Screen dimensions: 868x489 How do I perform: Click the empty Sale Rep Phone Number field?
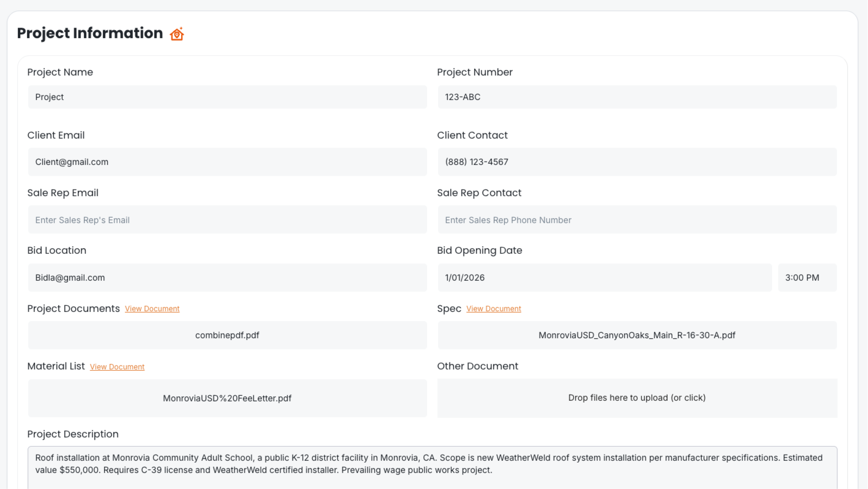coord(637,220)
